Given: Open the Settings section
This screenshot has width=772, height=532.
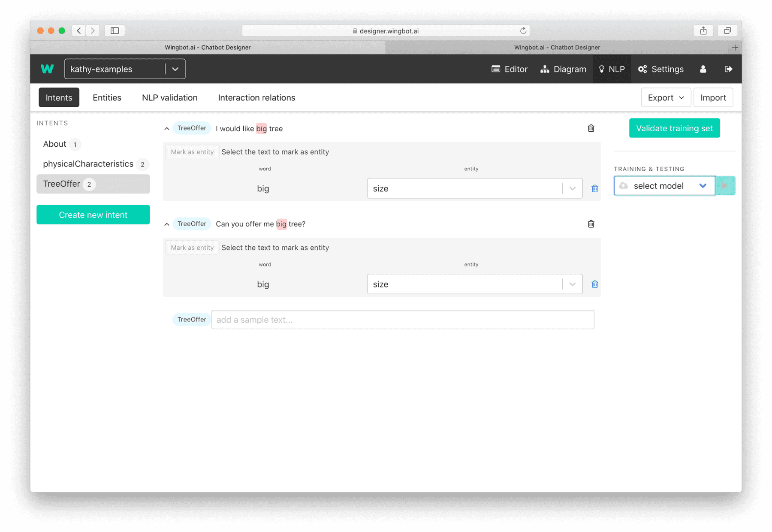Looking at the screenshot, I should [x=660, y=69].
